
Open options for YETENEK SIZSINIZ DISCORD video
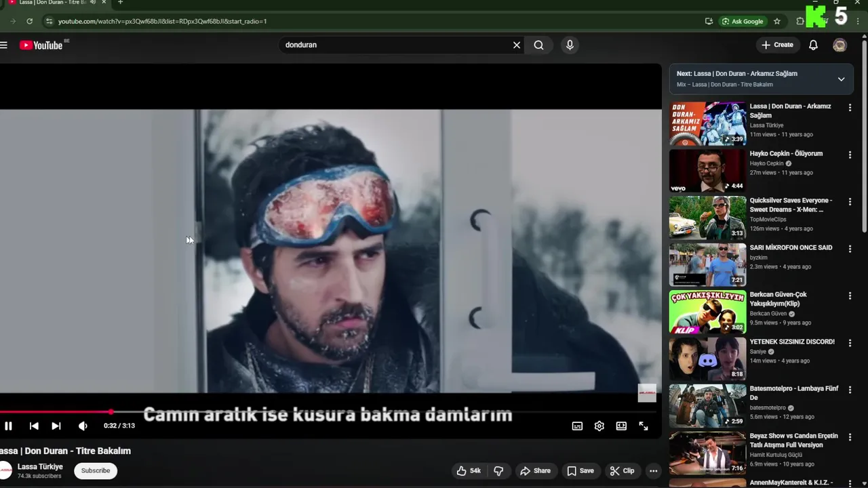point(850,343)
